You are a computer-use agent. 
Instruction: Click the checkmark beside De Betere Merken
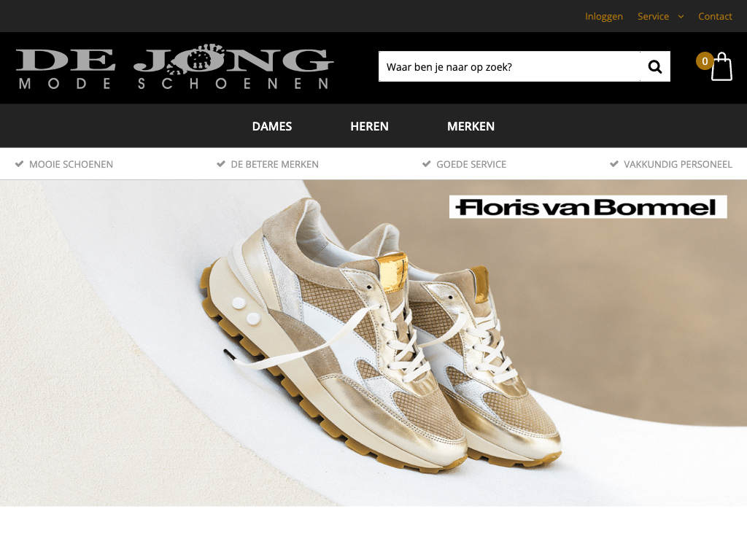220,164
